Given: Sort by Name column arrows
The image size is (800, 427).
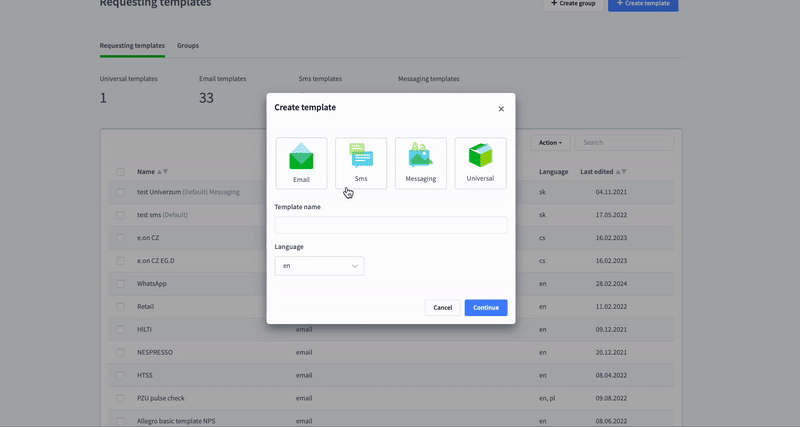Looking at the screenshot, I should [x=162, y=172].
